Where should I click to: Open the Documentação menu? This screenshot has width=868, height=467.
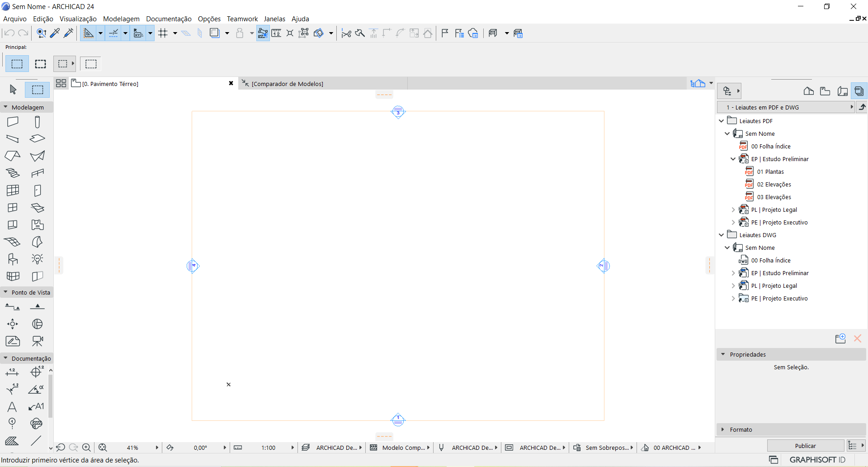(169, 19)
